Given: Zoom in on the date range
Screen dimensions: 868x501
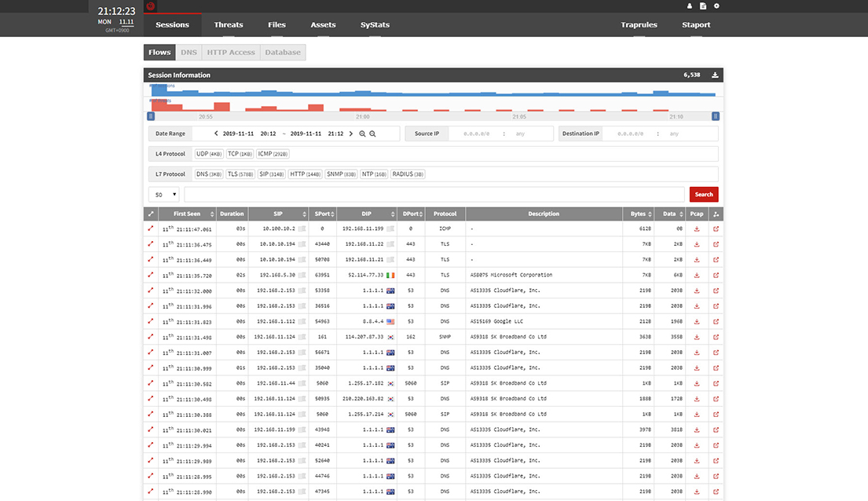Looking at the screenshot, I should (x=362, y=133).
